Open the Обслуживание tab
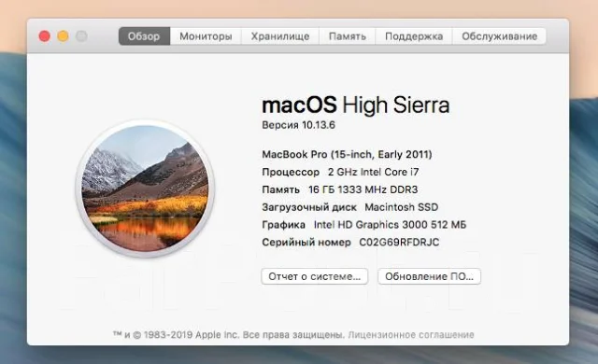Image resolution: width=598 pixels, height=364 pixels. click(499, 36)
